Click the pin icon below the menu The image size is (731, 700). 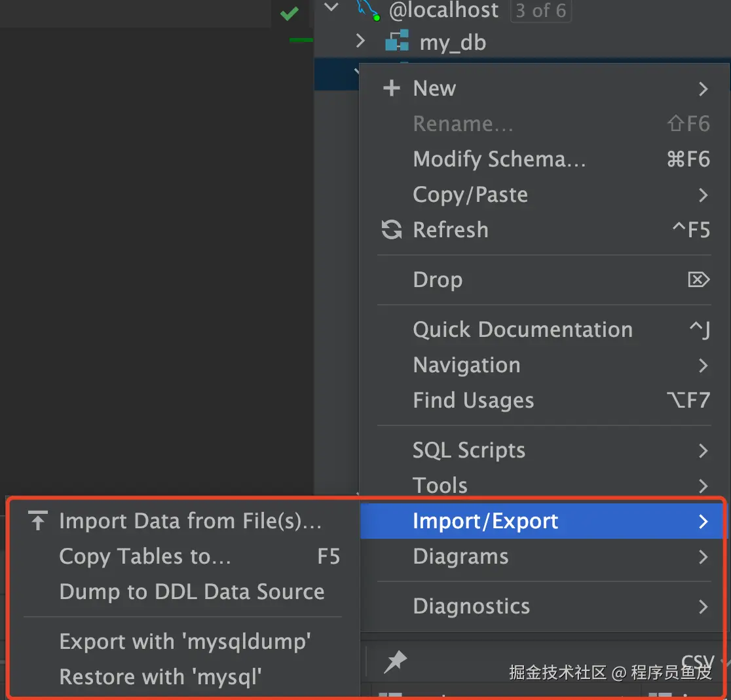pyautogui.click(x=395, y=662)
